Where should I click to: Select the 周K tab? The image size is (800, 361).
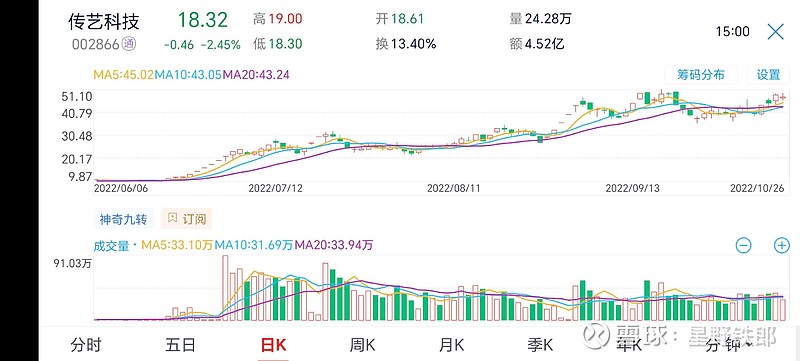point(362,346)
